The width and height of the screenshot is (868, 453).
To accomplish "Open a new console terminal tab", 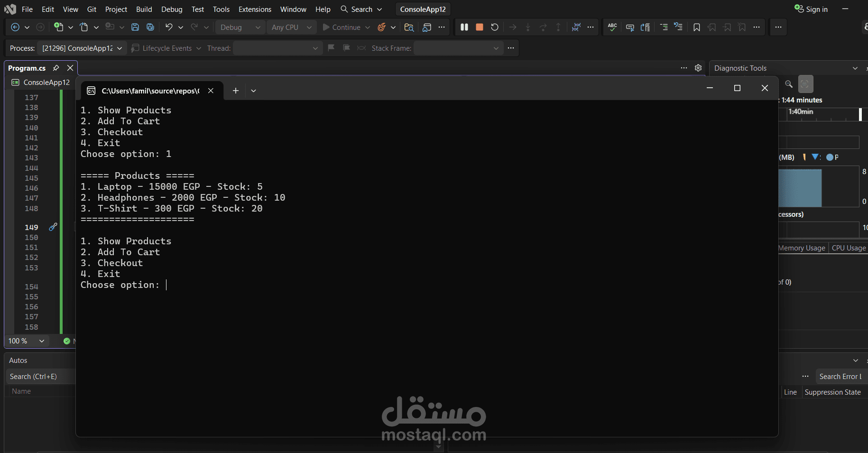I will (236, 91).
